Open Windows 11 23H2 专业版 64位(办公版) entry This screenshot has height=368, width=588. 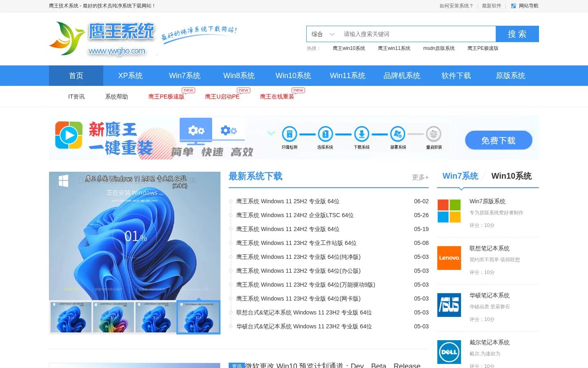pyautogui.click(x=298, y=271)
